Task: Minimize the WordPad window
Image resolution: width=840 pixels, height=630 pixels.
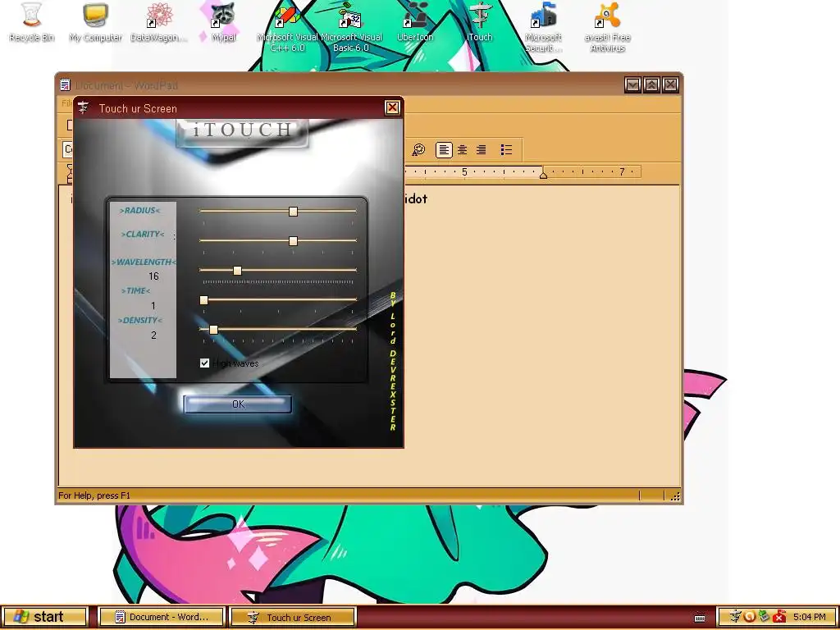Action: (632, 84)
